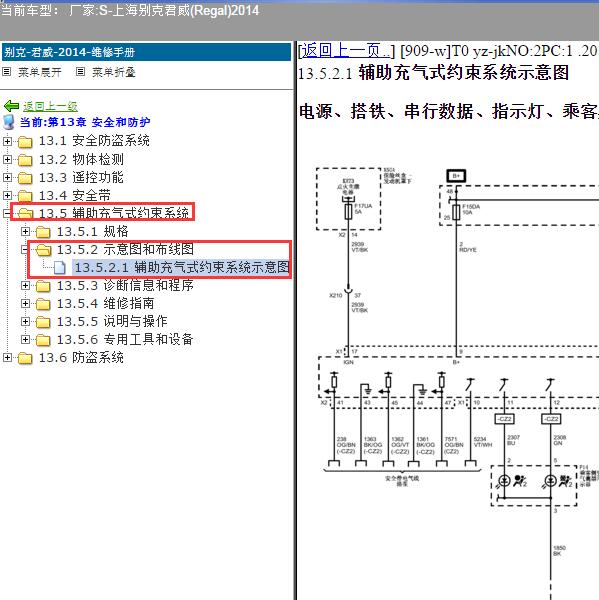Screen dimensions: 599x600
Task: Click the 13.2 物体检测 folder icon
Action: point(25,160)
